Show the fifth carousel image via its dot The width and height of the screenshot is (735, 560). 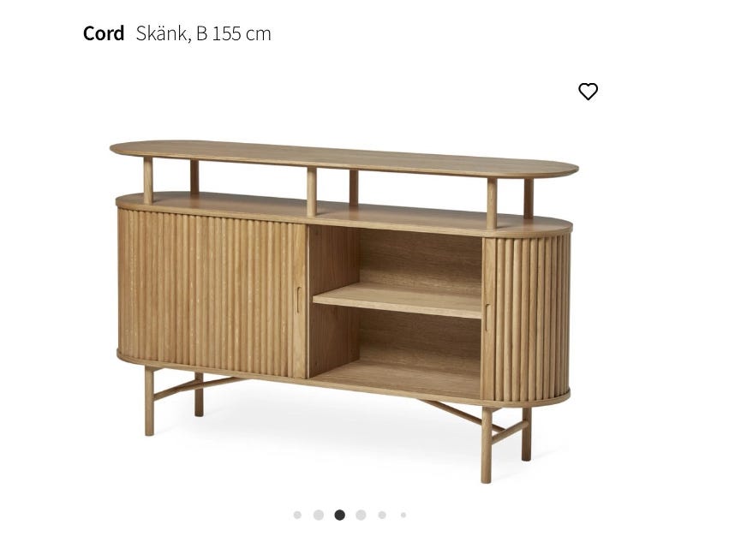coord(382,515)
